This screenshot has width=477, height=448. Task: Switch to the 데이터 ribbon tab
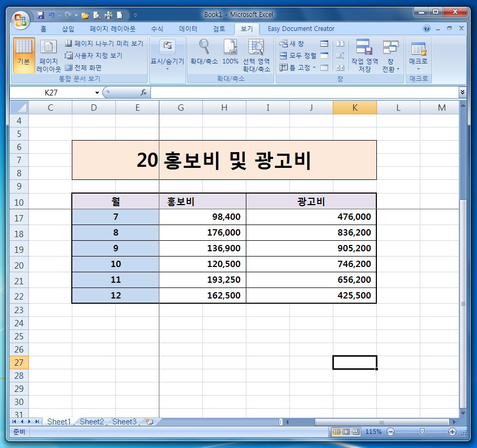[188, 29]
